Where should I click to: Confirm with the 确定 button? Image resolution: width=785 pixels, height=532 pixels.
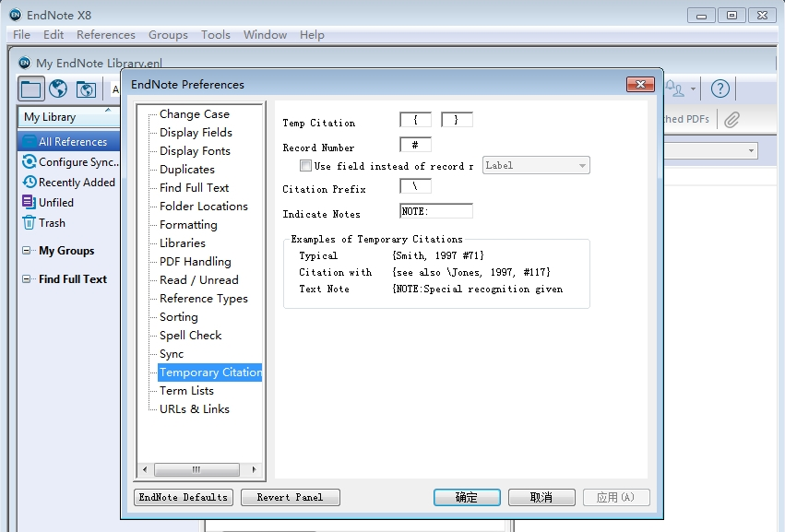pos(467,497)
